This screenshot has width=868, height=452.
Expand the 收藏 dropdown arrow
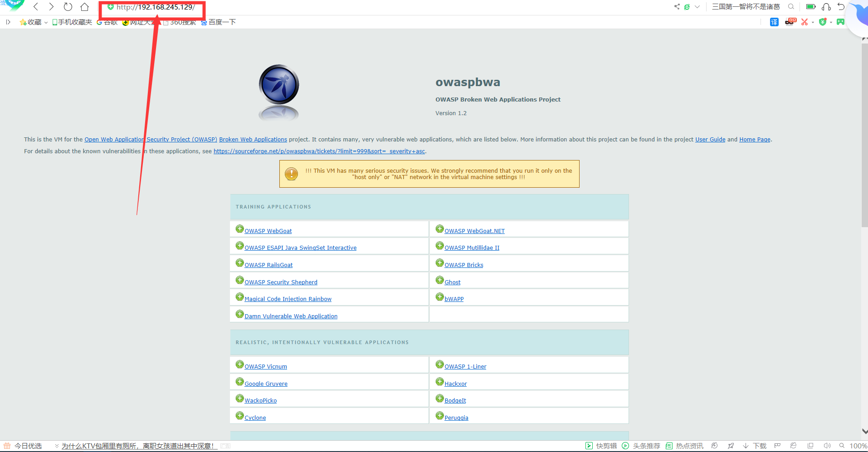(46, 22)
